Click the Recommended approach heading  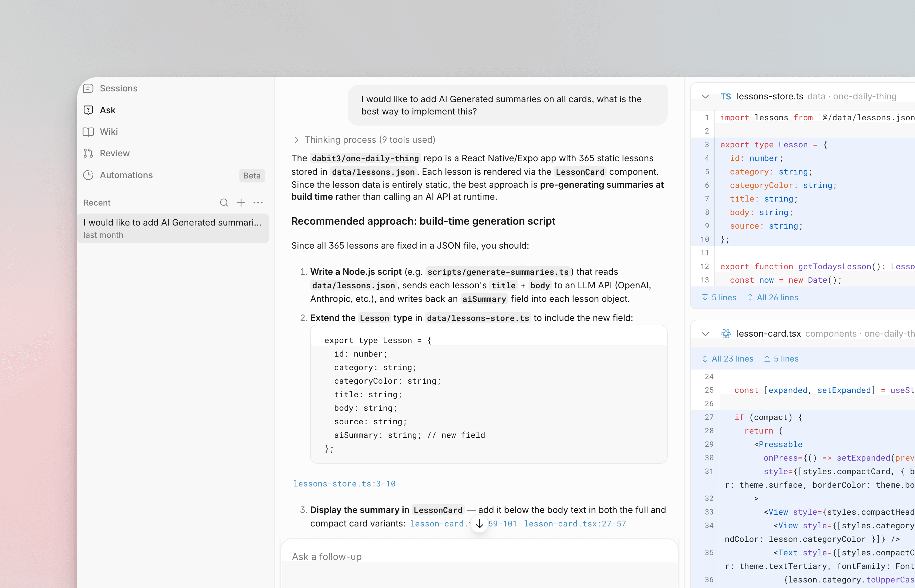[x=423, y=221]
